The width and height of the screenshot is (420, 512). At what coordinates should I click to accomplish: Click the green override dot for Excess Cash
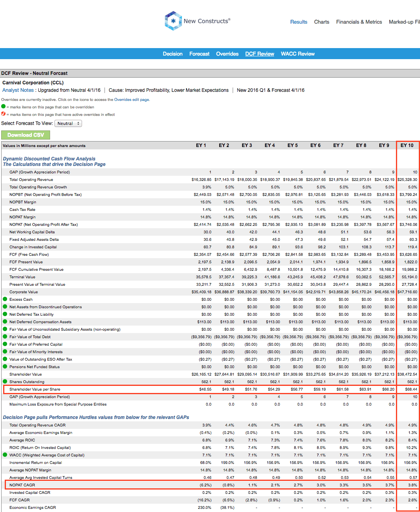(x=5, y=299)
